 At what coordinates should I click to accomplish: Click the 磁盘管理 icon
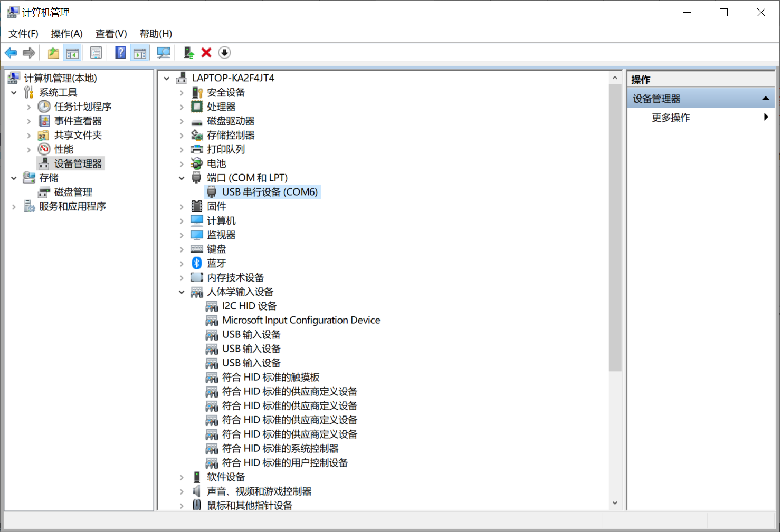(44, 192)
